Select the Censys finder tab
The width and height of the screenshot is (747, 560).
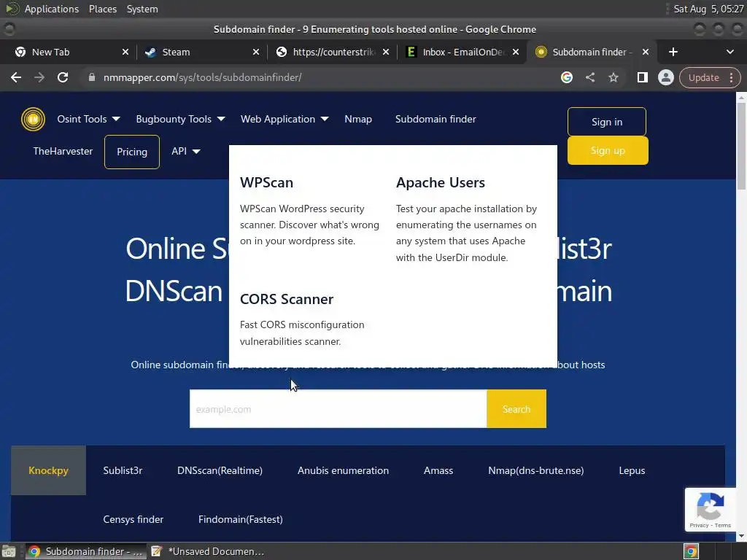pyautogui.click(x=133, y=519)
